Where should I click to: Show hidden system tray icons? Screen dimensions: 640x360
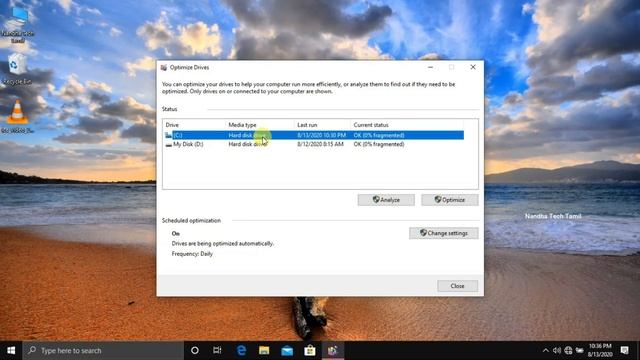[x=546, y=351]
